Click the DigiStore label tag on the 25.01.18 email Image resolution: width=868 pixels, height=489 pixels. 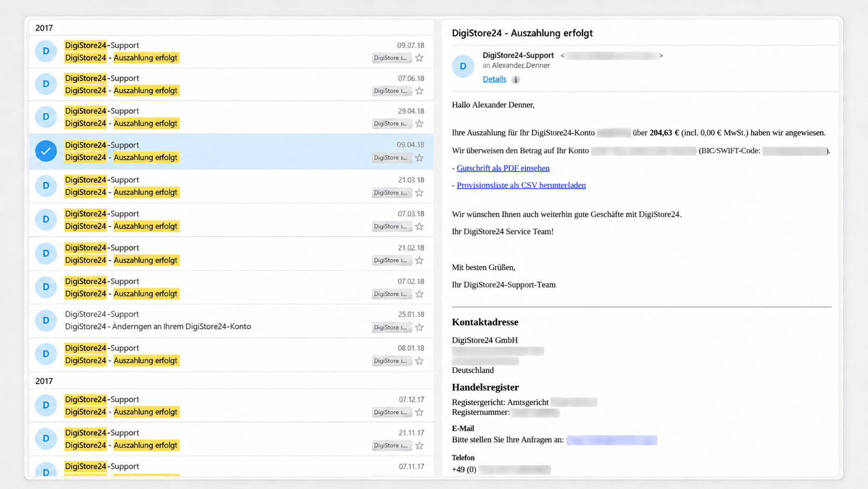(391, 327)
